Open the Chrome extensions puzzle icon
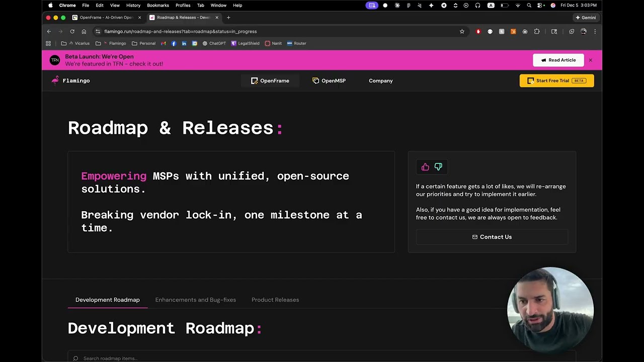 537,31
